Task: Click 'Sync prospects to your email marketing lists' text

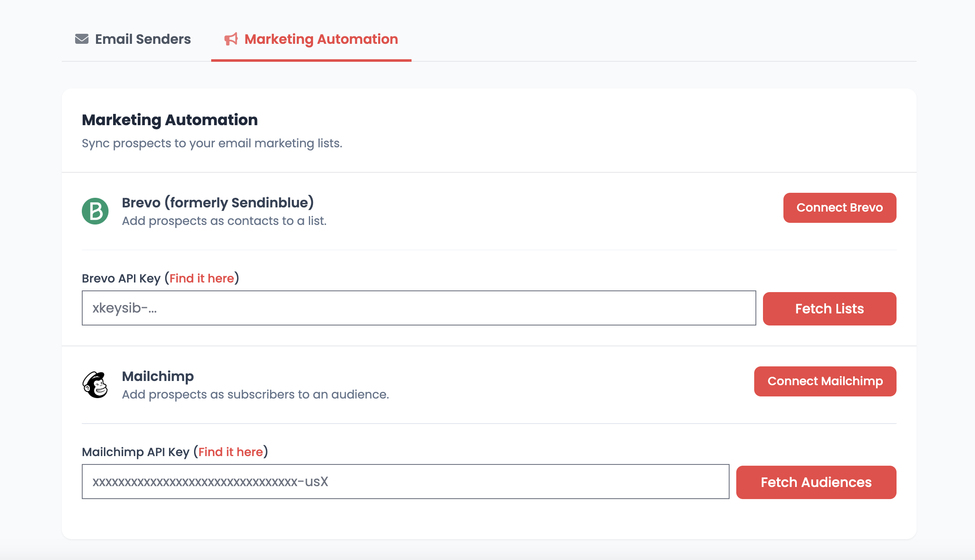Action: [212, 143]
